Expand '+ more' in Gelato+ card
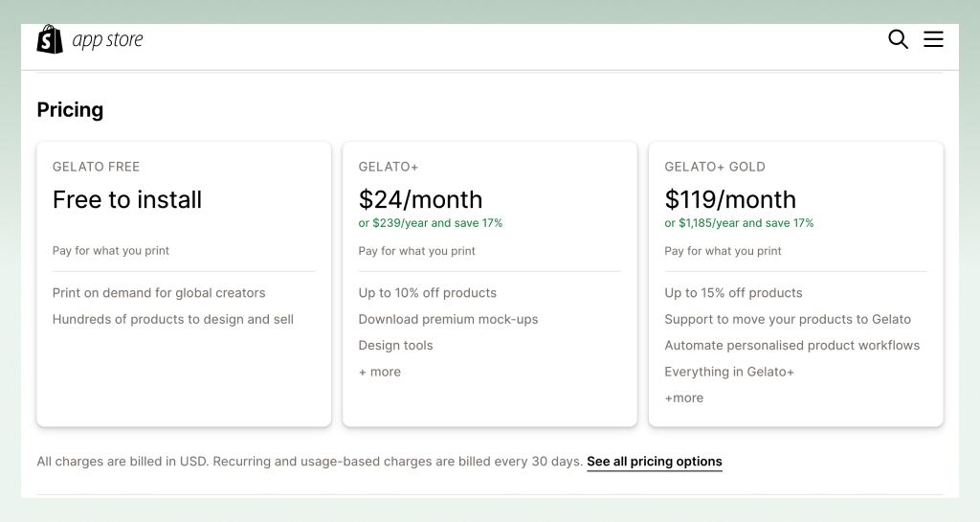The height and width of the screenshot is (522, 980). pos(380,372)
